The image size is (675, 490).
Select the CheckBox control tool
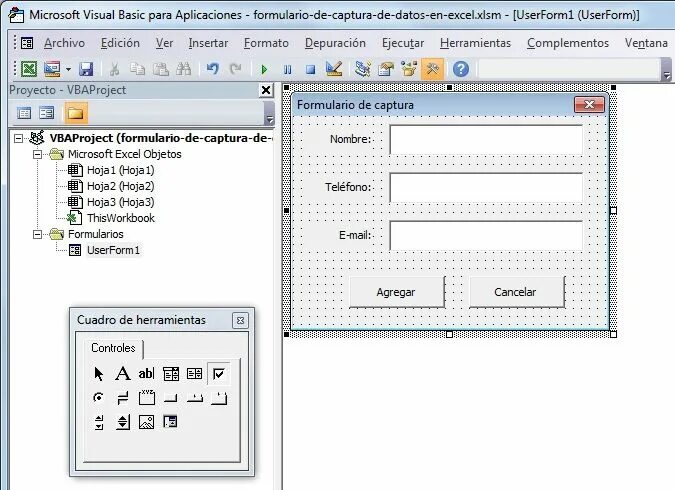pyautogui.click(x=219, y=373)
